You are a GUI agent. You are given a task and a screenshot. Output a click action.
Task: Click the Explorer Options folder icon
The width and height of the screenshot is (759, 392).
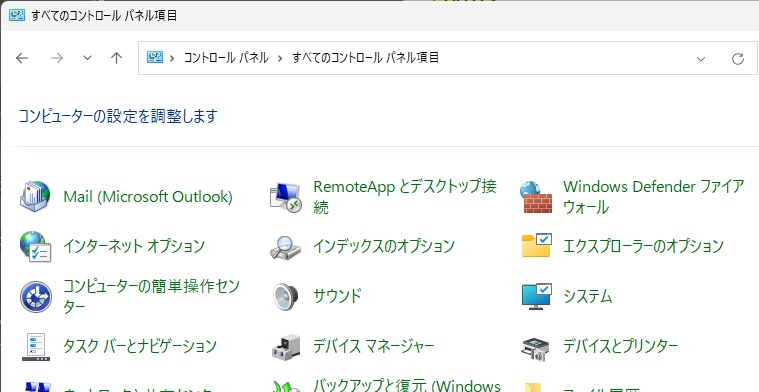tap(536, 246)
